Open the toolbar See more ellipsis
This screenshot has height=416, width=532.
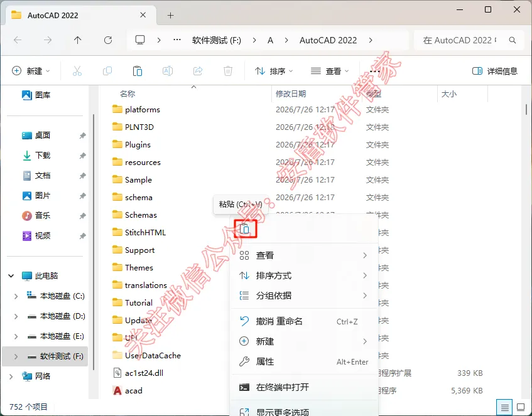click(x=374, y=71)
